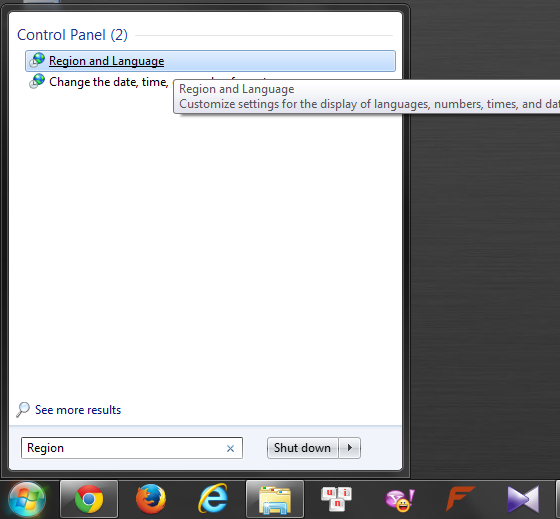The height and width of the screenshot is (519, 560).
Task: Click the Windows Start orb
Action: click(x=27, y=499)
